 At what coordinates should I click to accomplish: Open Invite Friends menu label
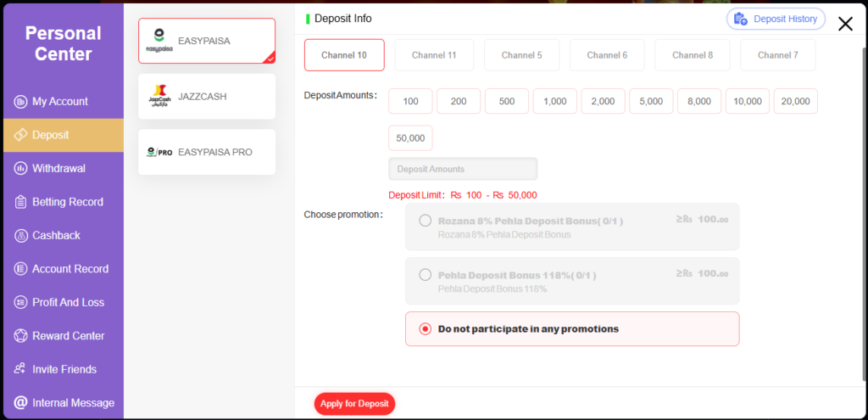pos(64,369)
